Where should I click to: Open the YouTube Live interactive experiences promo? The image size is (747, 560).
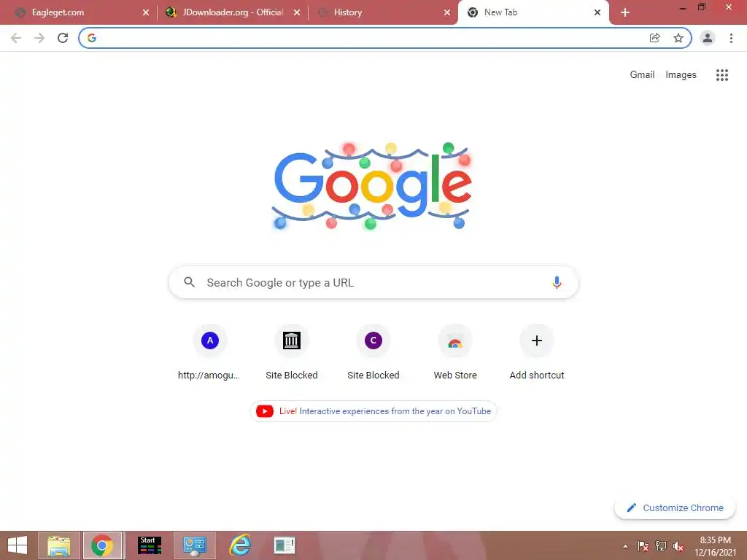click(x=373, y=411)
